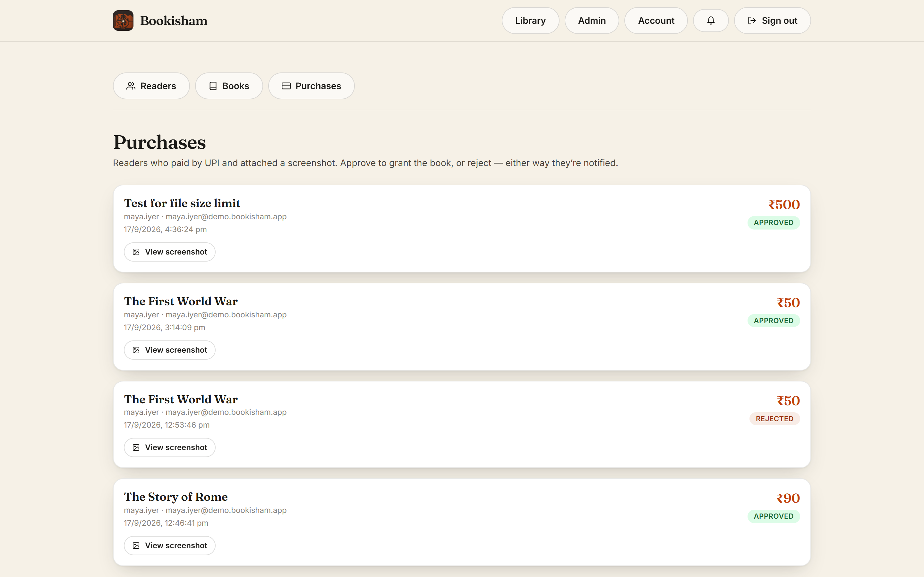
Task: Switch to the Books tab
Action: pos(229,86)
